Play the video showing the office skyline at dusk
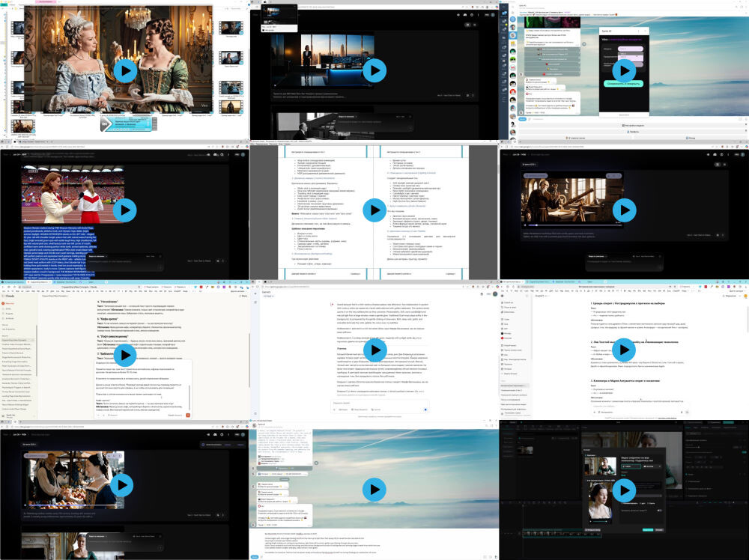 (374, 70)
